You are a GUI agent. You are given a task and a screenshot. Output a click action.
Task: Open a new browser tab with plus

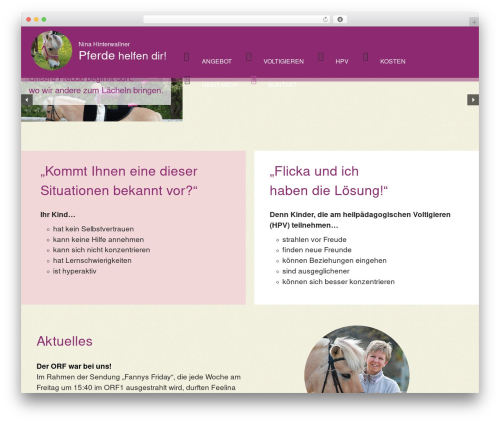tap(474, 22)
